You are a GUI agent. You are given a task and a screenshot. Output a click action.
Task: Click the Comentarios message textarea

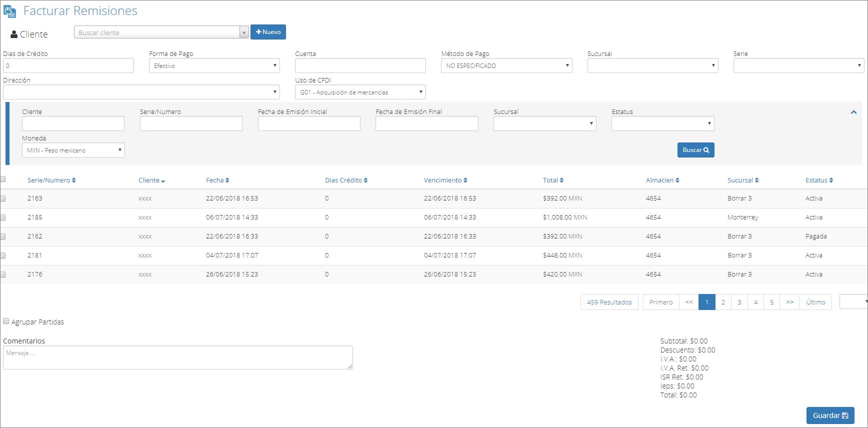coord(178,357)
